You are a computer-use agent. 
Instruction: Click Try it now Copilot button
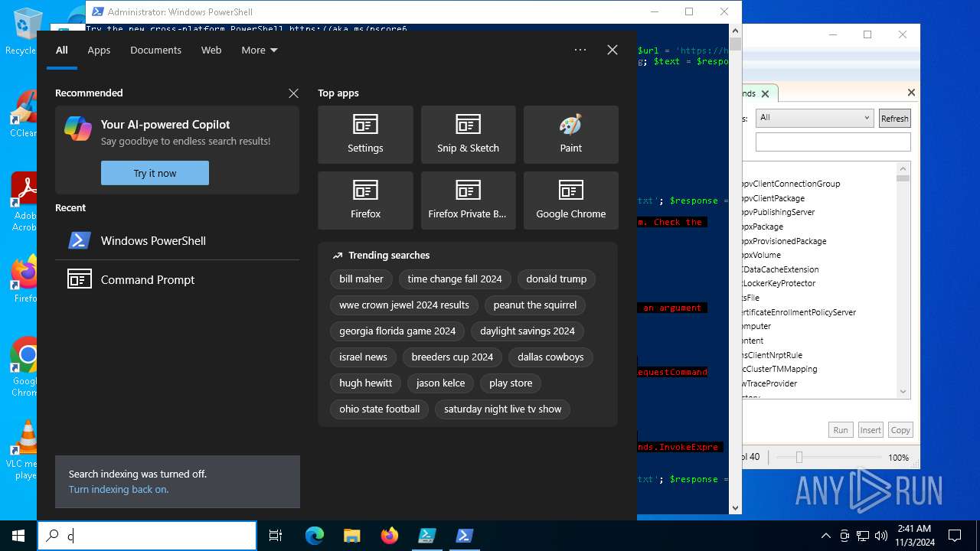pyautogui.click(x=155, y=173)
